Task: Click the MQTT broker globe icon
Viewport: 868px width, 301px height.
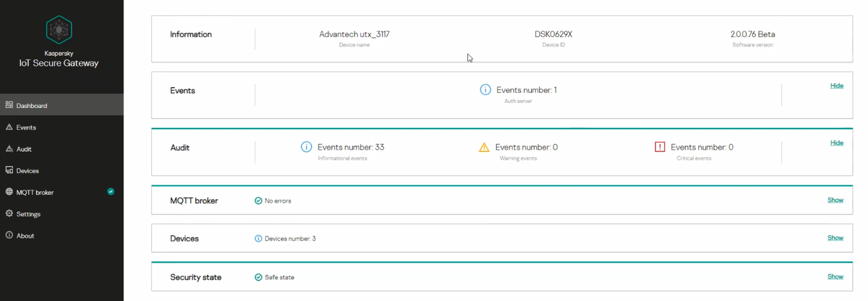Action: 10,192
